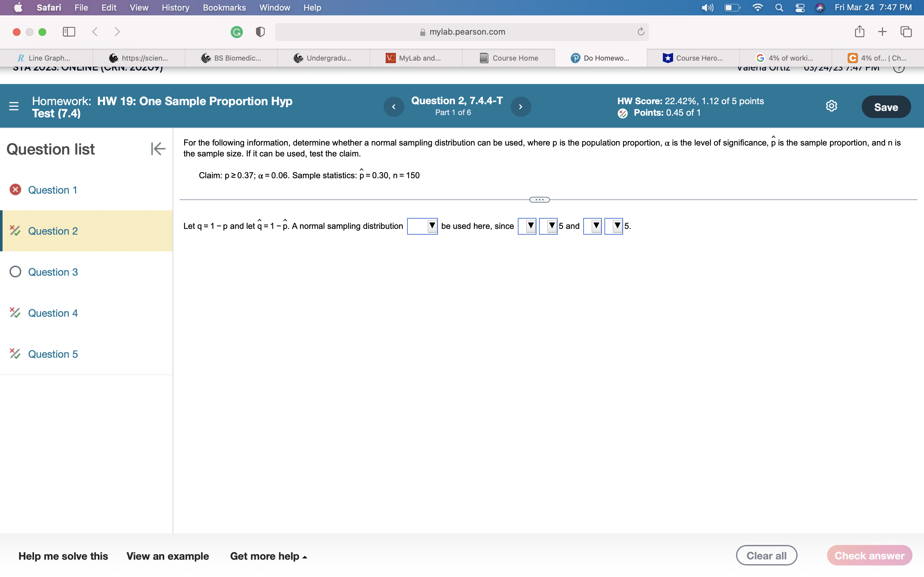
Task: Go to previous question arrow
Action: click(x=394, y=107)
